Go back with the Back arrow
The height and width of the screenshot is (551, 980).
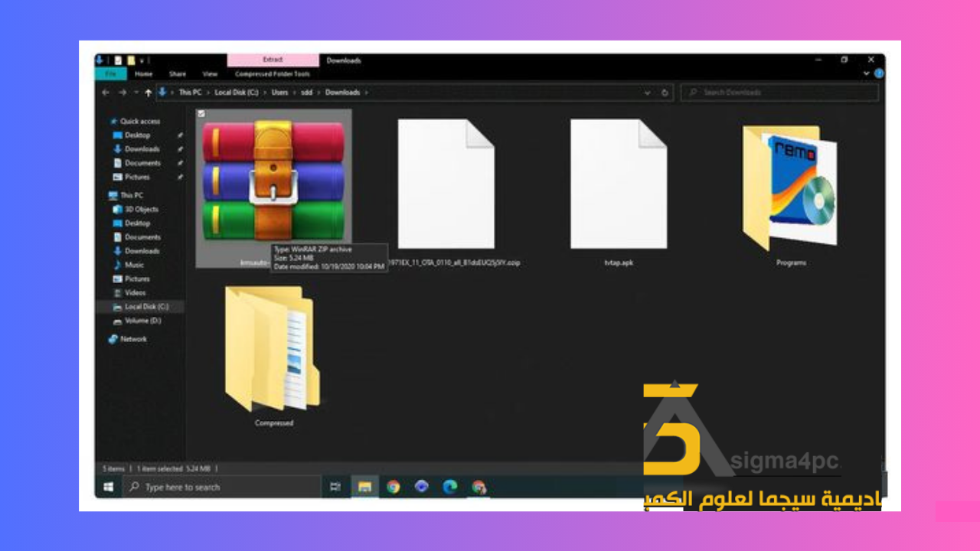point(106,93)
